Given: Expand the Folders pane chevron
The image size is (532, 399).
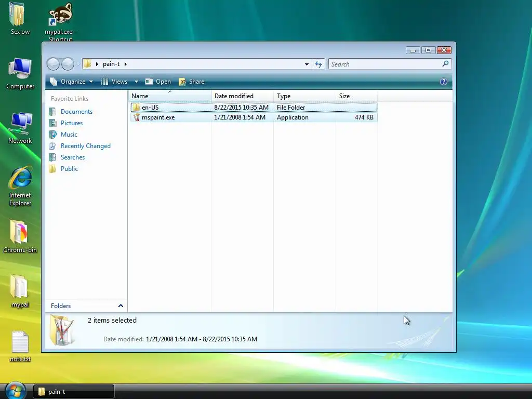Looking at the screenshot, I should (x=121, y=305).
